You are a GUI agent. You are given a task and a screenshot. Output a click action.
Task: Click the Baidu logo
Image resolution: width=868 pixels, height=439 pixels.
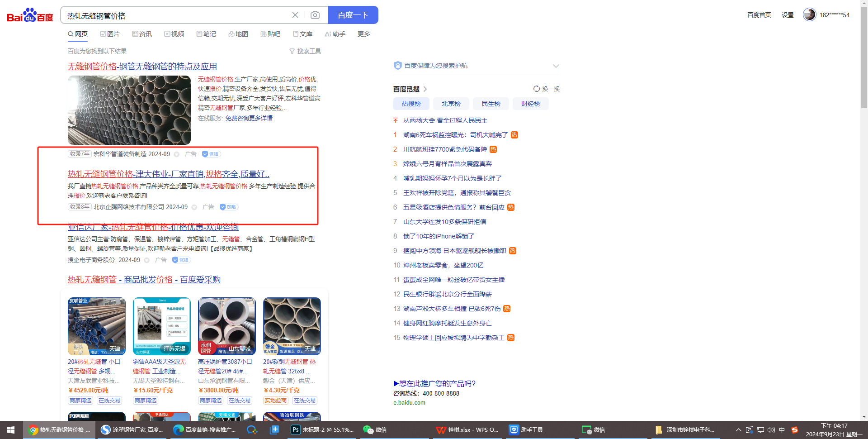pyautogui.click(x=30, y=15)
